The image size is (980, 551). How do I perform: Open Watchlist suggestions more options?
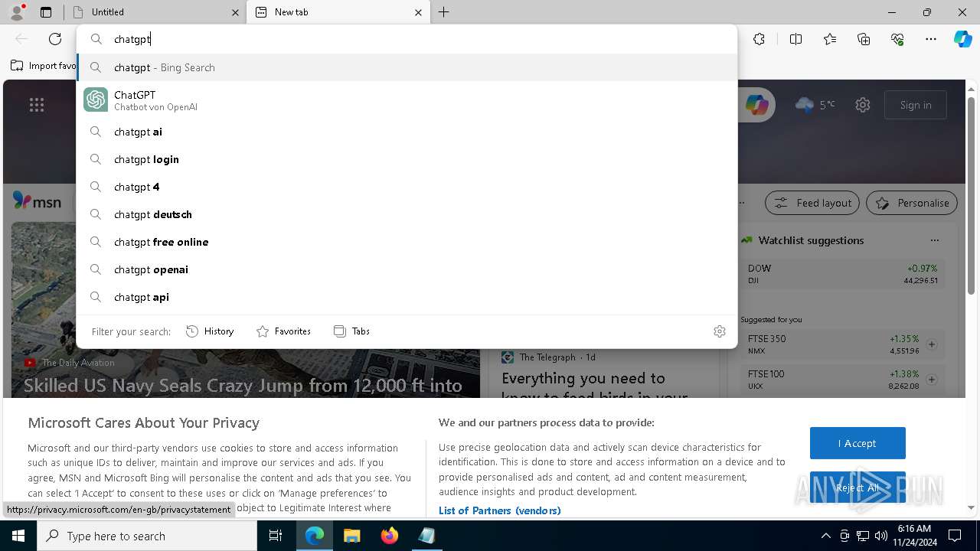pyautogui.click(x=935, y=240)
